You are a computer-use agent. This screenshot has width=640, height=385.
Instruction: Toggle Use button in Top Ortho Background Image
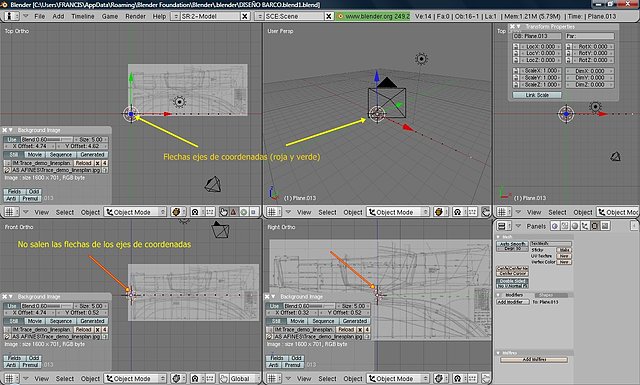[12, 139]
